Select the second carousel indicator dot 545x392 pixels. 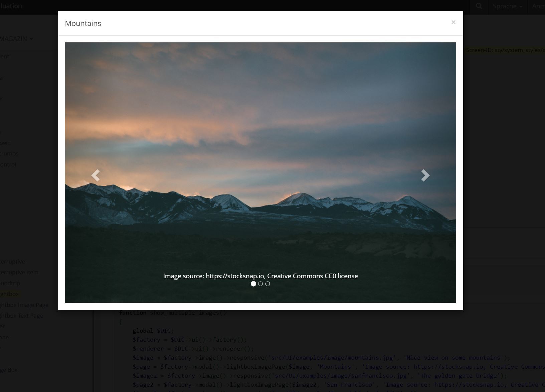click(x=260, y=284)
